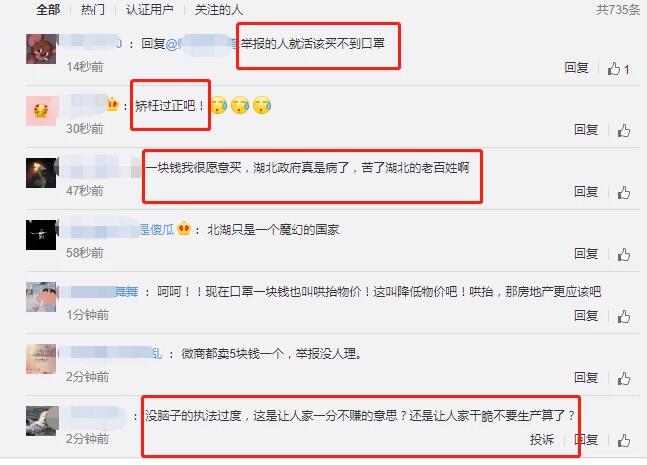Image resolution: width=647 pixels, height=465 pixels.
Task: Click thumbs-up on the 矫枉过正吧 comment
Action: click(x=623, y=130)
